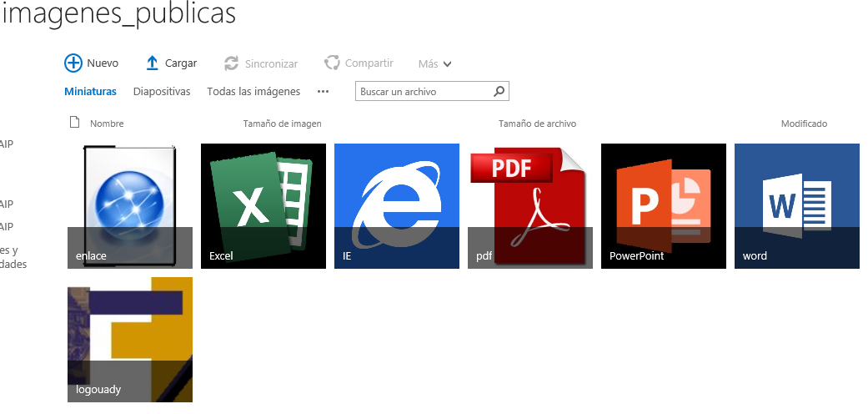Click the Buscar un archivo field

click(424, 92)
